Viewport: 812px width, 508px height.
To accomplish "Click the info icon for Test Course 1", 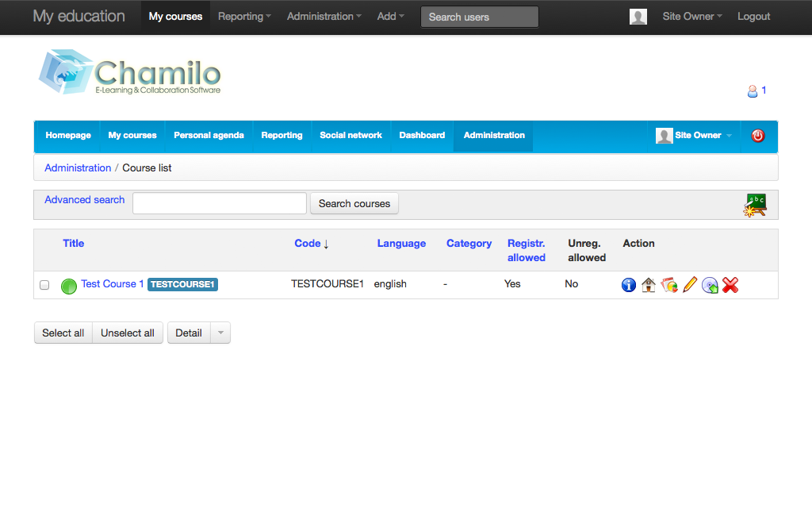I will 629,285.
